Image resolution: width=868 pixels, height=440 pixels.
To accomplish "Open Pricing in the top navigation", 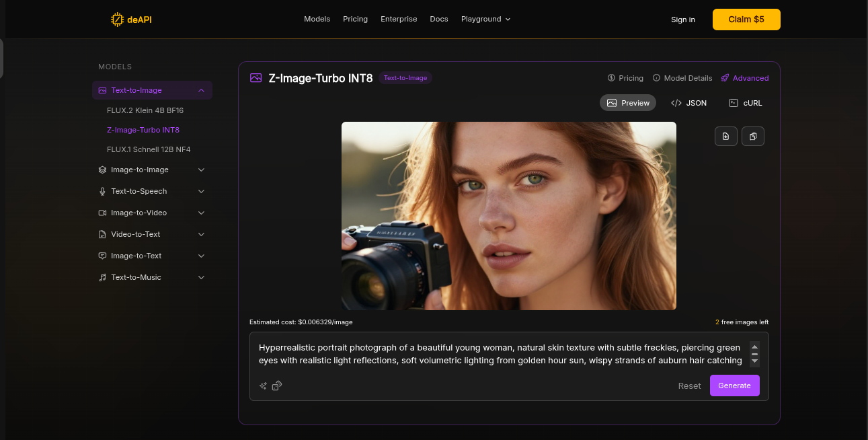I will (x=355, y=20).
